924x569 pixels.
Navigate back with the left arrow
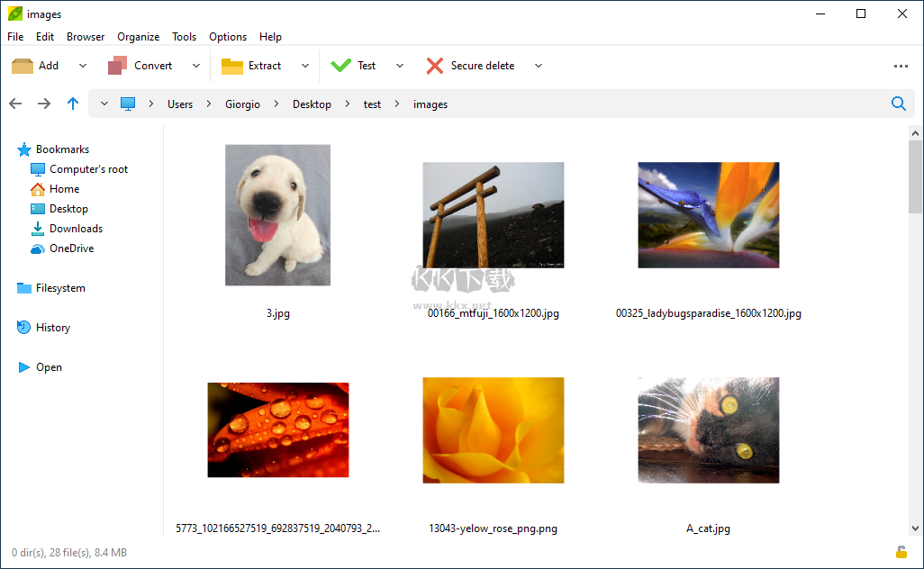click(x=15, y=104)
